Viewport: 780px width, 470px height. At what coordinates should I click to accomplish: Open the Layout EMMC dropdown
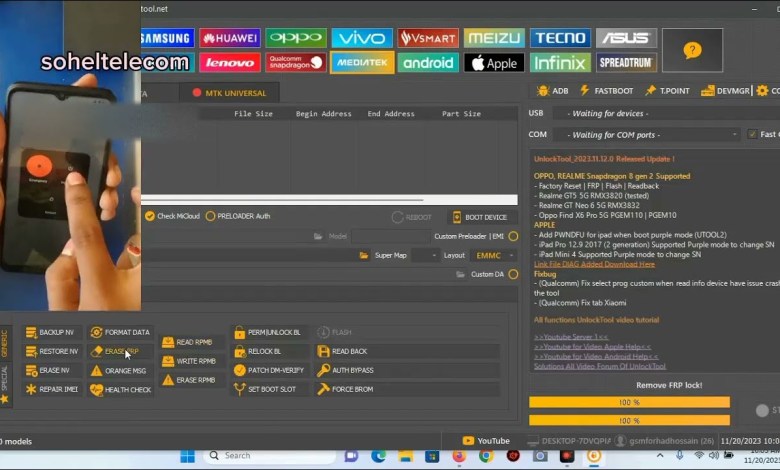[x=494, y=255]
